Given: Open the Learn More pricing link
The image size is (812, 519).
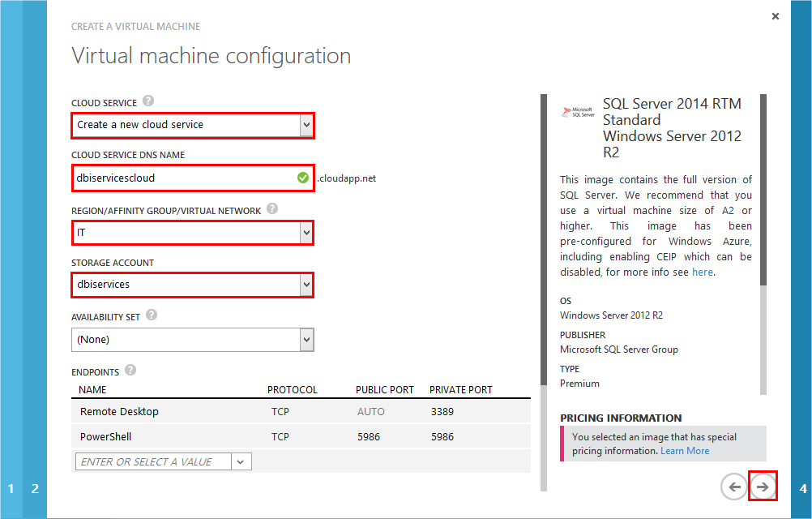Looking at the screenshot, I should pos(685,451).
